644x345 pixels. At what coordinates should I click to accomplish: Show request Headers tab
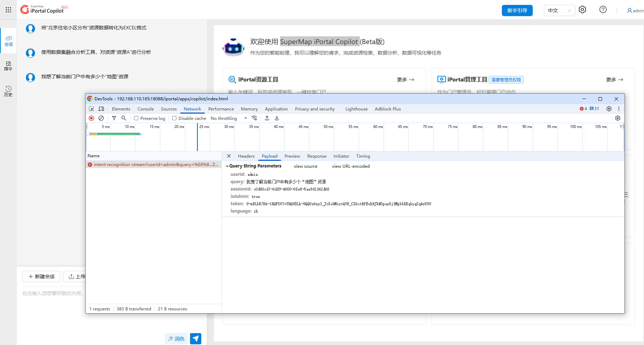coord(246,156)
